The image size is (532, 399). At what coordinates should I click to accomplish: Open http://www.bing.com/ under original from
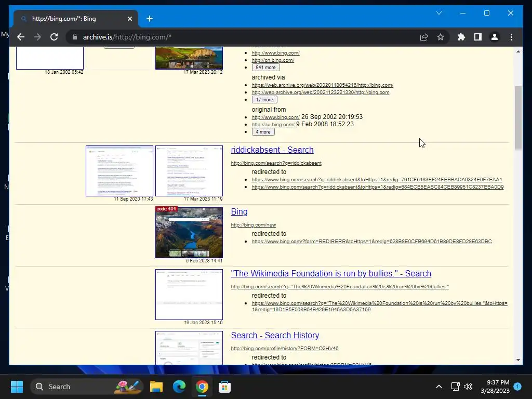(275, 117)
